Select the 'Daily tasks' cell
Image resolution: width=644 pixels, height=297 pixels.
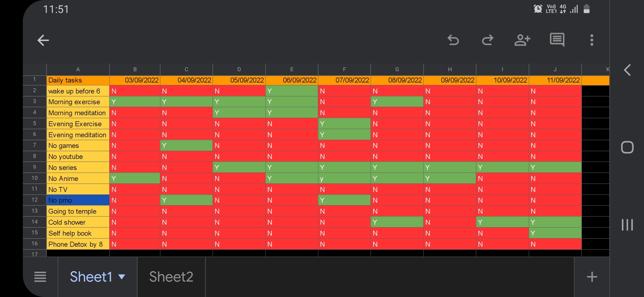78,80
